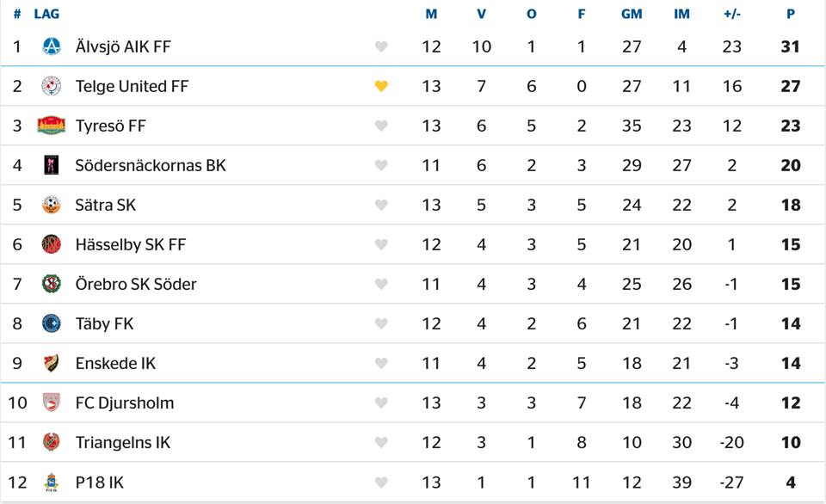Click the Telge United FF crest
Image resolution: width=826 pixels, height=504 pixels.
pos(51,86)
